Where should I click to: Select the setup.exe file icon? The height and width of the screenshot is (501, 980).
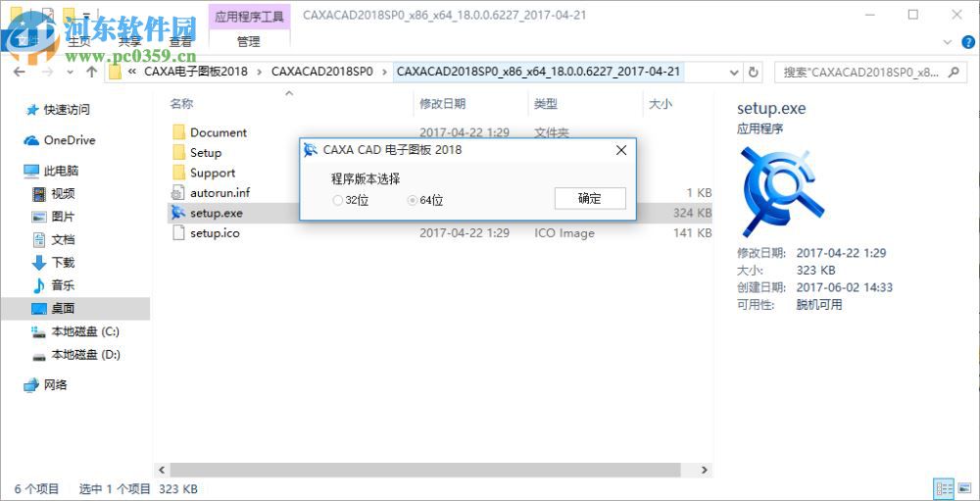(178, 213)
